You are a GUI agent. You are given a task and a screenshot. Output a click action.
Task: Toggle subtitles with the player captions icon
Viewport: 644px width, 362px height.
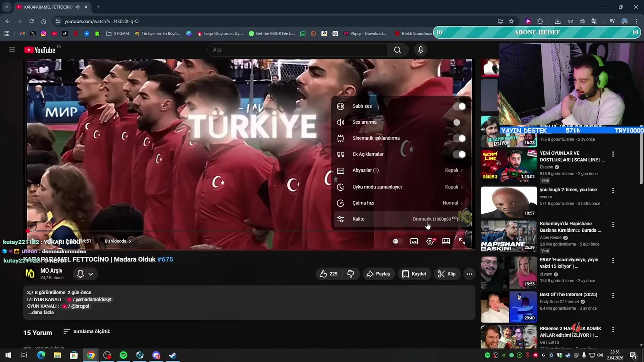click(x=414, y=241)
